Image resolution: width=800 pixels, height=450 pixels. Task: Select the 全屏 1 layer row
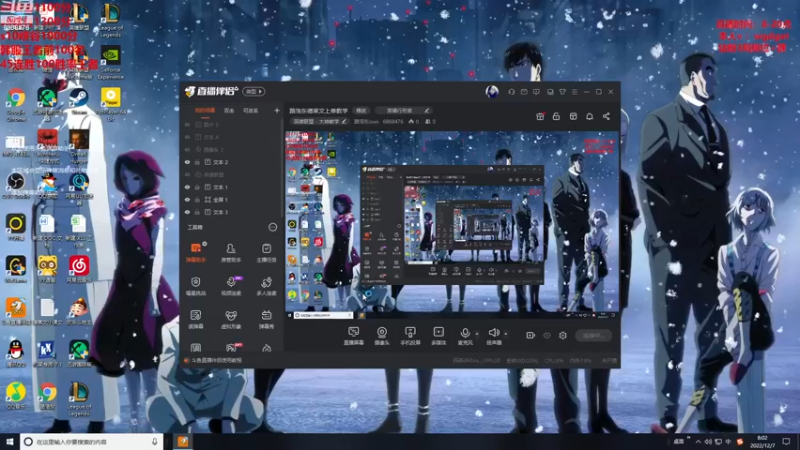231,199
